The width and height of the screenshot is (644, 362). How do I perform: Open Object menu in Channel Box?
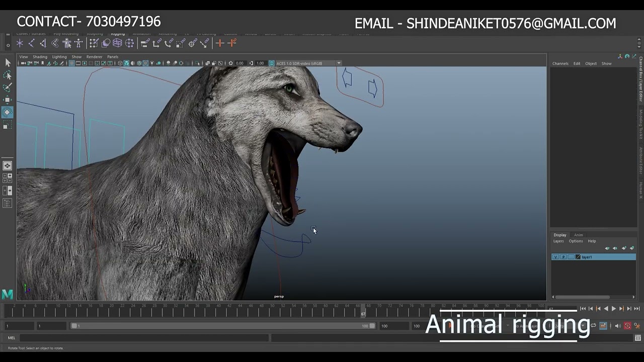coord(591,63)
